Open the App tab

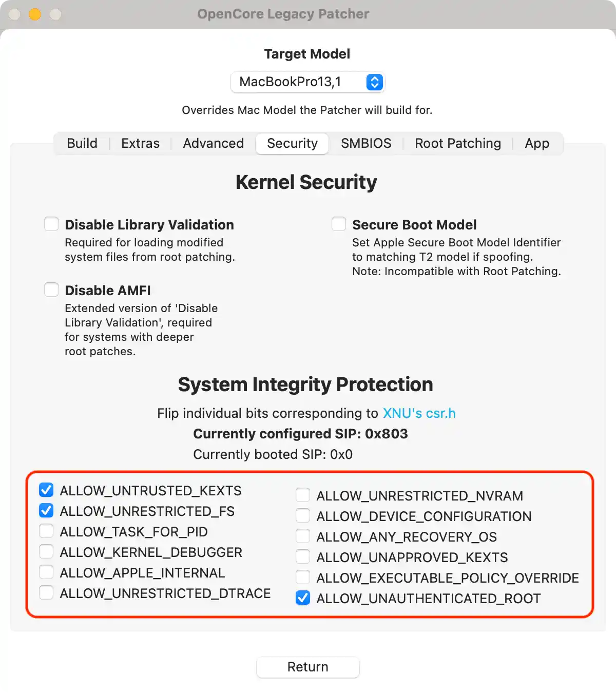[x=537, y=143]
